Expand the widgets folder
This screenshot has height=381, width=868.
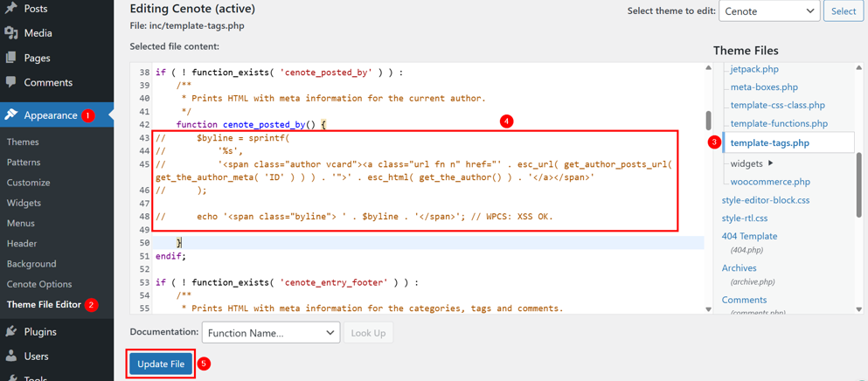pyautogui.click(x=751, y=163)
